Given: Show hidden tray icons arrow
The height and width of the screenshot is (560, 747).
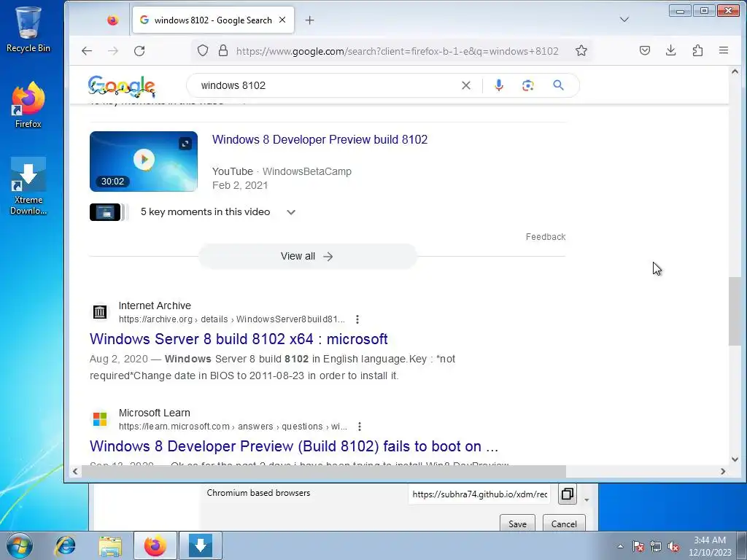Looking at the screenshot, I should (620, 547).
